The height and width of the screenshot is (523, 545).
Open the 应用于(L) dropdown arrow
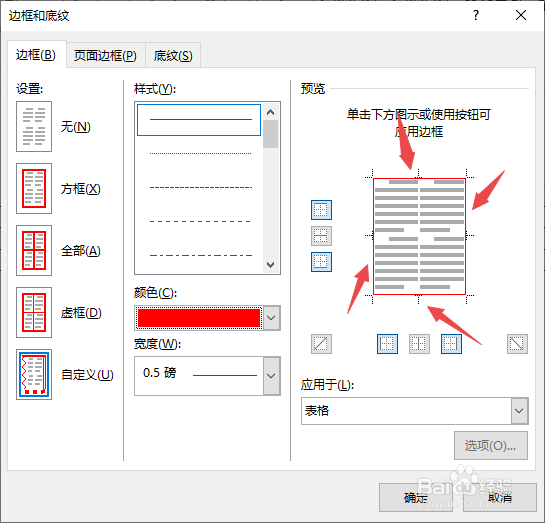tap(519, 411)
